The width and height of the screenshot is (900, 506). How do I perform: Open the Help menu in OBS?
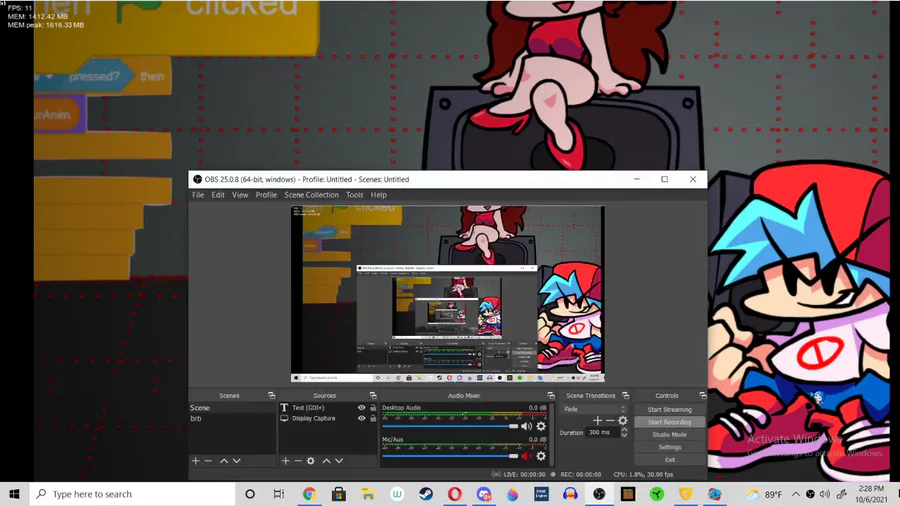pos(379,195)
